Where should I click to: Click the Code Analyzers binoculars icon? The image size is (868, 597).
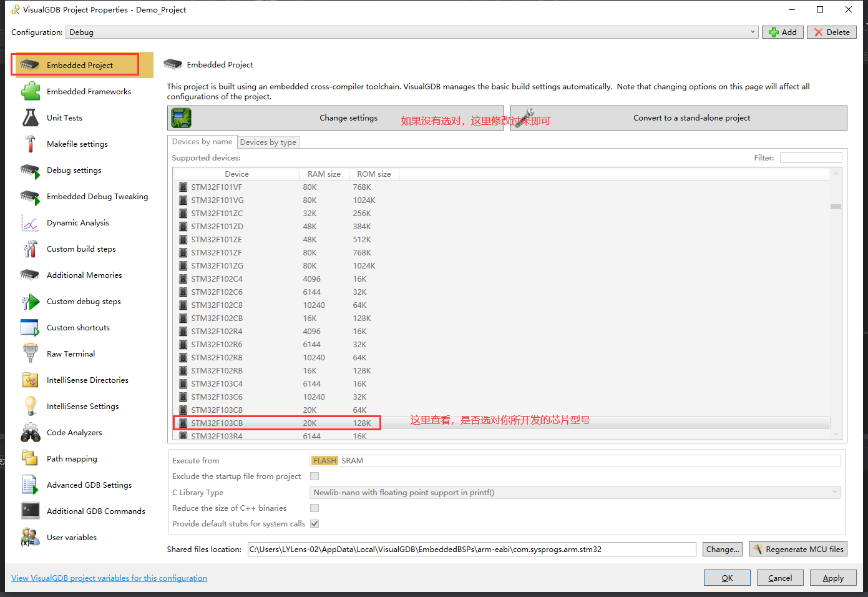point(30,432)
